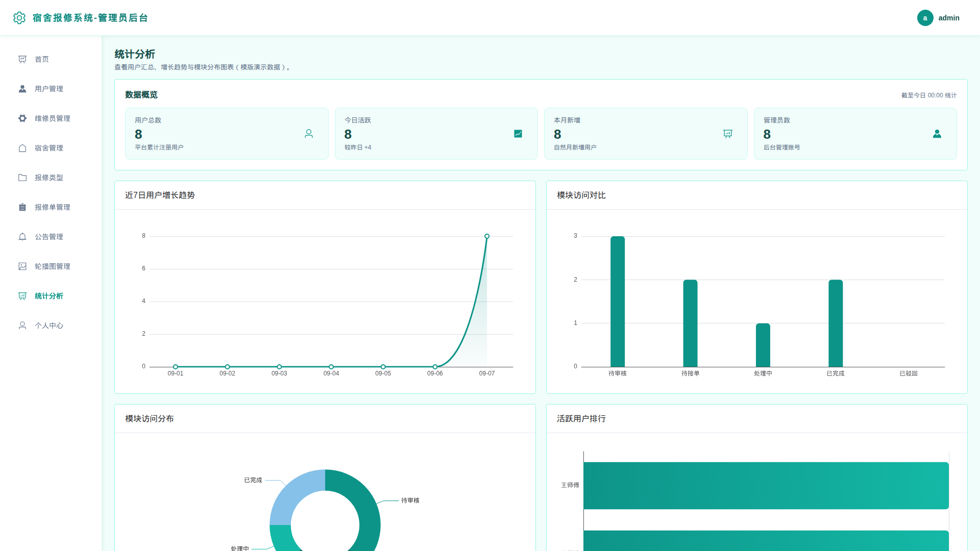Click the gear logo icon in header

coord(19,18)
